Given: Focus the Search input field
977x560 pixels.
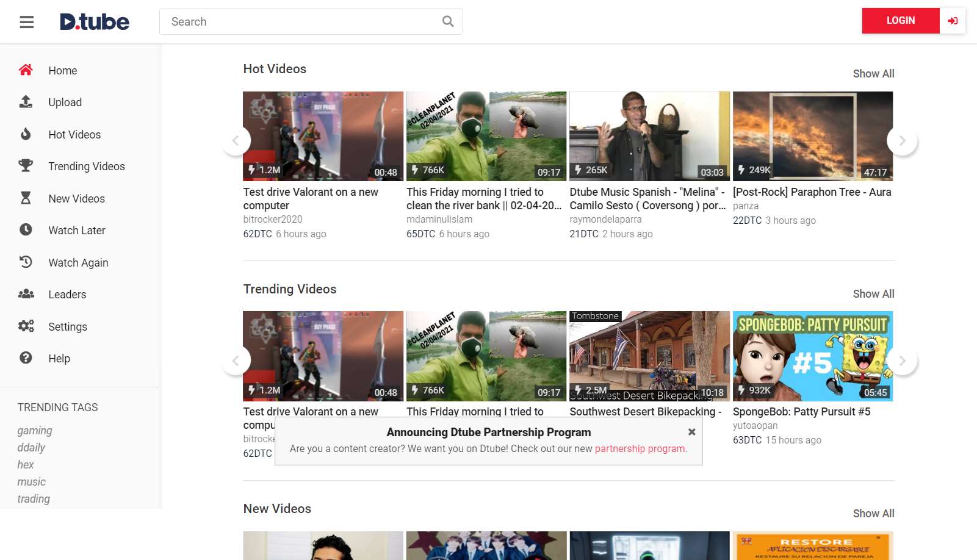Looking at the screenshot, I should (311, 21).
